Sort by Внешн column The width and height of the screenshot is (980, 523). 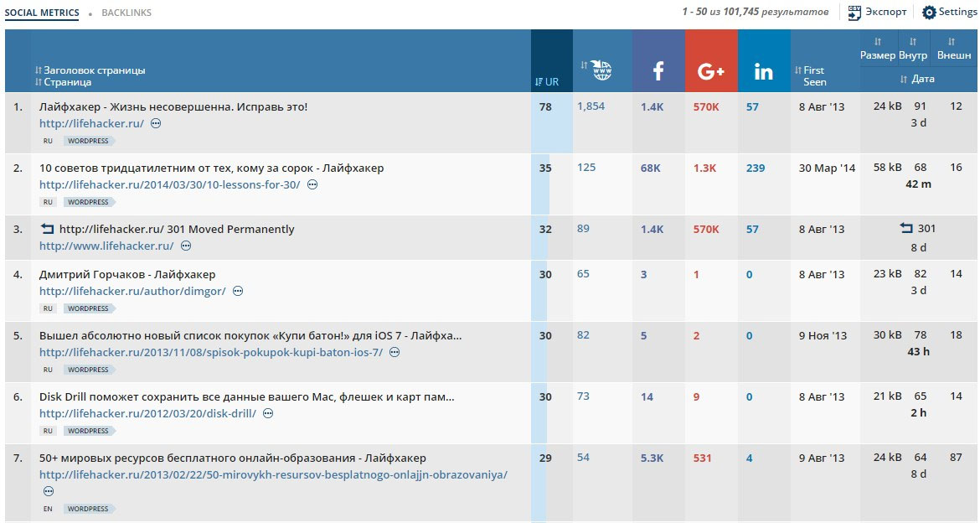click(x=954, y=49)
